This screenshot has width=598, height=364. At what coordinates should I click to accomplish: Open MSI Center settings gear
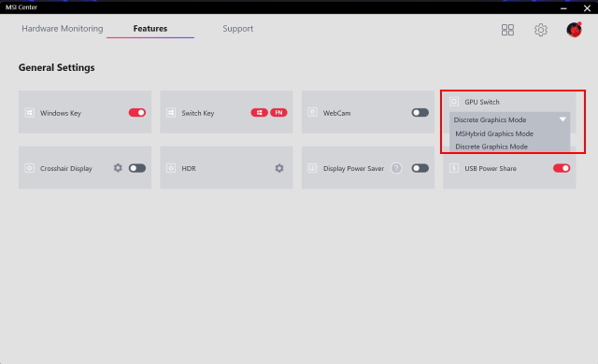(540, 30)
